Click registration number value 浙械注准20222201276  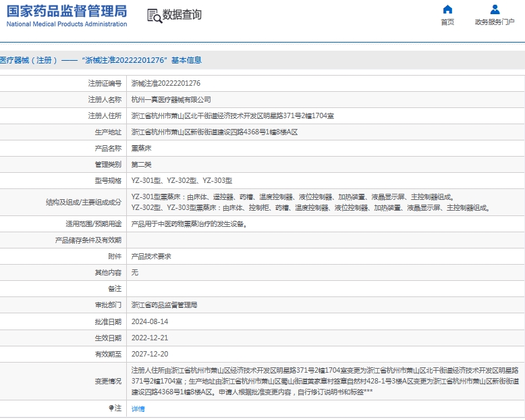pyautogui.click(x=166, y=84)
